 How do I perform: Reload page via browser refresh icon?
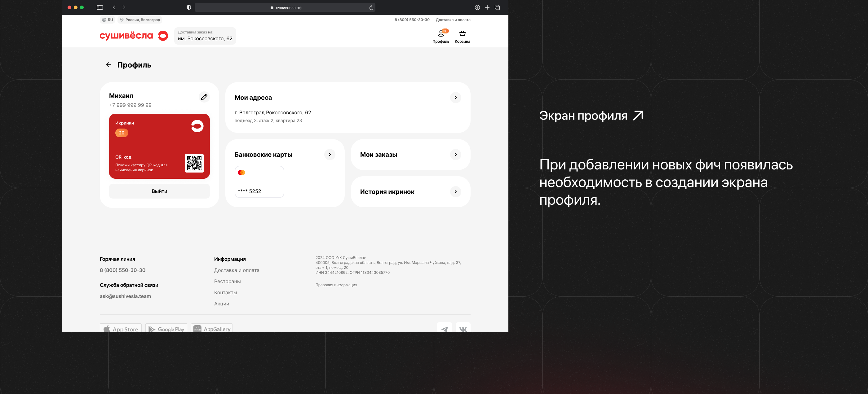click(x=371, y=7)
